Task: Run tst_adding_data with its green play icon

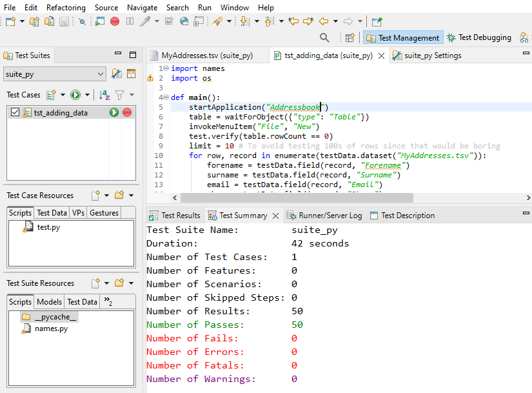Action: coord(114,113)
